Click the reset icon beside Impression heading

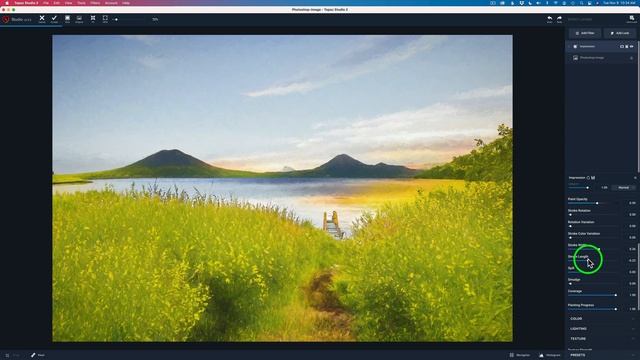pos(588,178)
